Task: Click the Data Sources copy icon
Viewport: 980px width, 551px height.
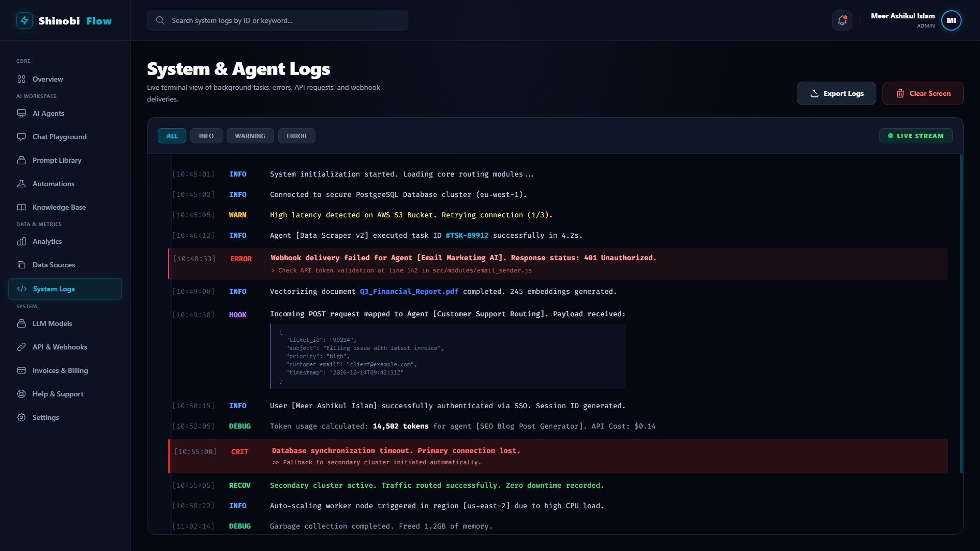Action: pyautogui.click(x=21, y=265)
